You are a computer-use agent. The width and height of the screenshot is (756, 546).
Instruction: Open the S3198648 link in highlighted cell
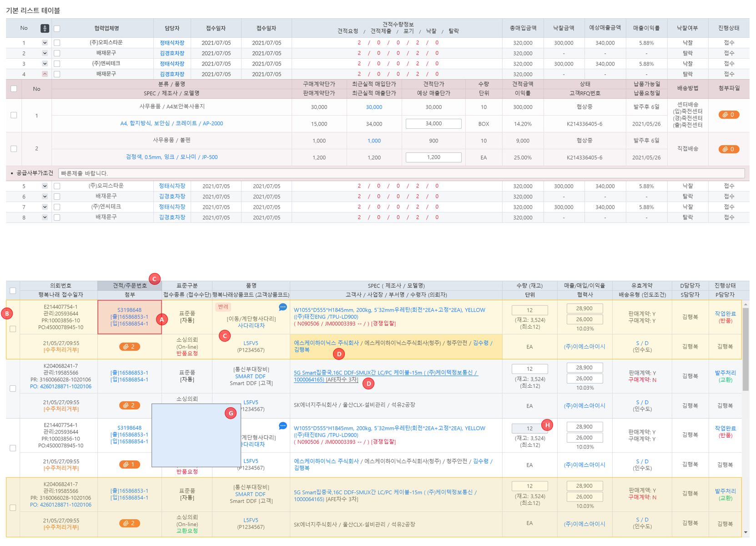129,310
